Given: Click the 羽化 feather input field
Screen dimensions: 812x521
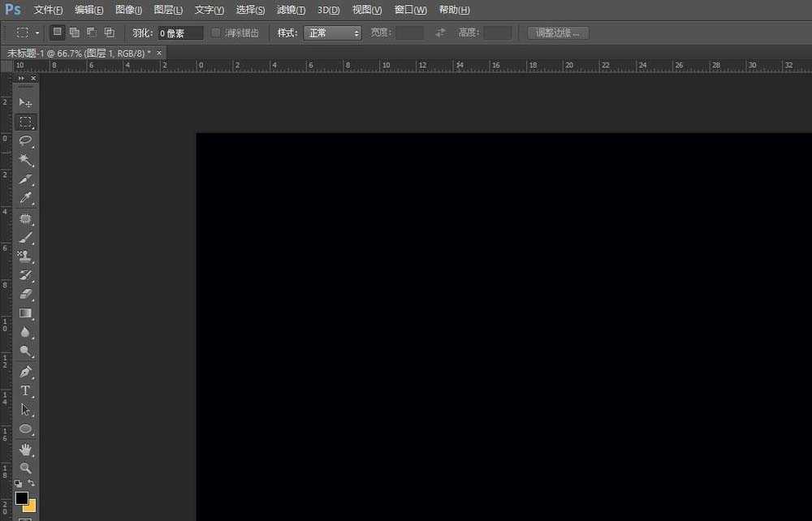Looking at the screenshot, I should click(180, 33).
